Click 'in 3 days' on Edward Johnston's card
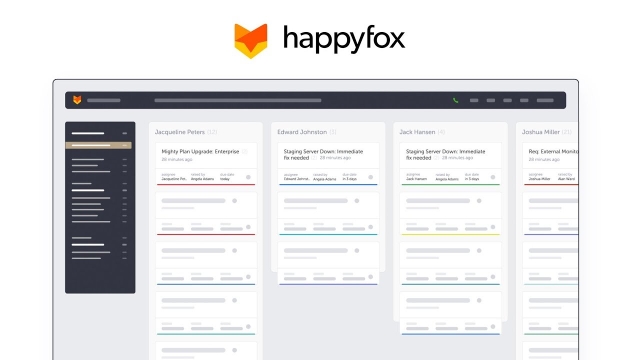The height and width of the screenshot is (360, 640). [x=350, y=179]
